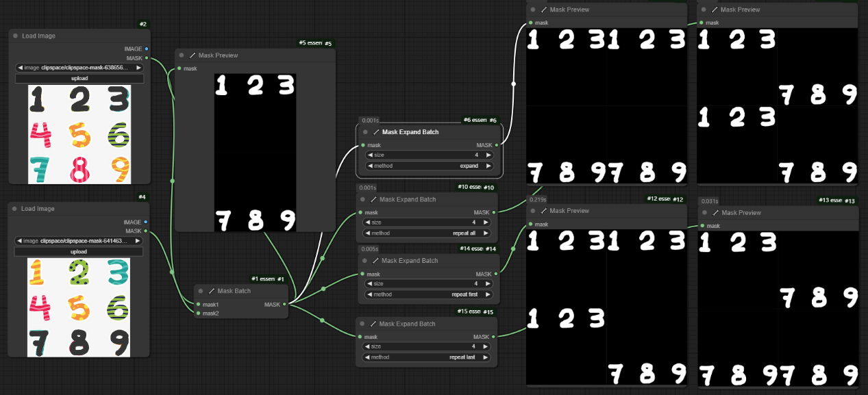Image resolution: width=868 pixels, height=395 pixels.
Task: Increase the size value on the repeat first node
Action: [x=488, y=283]
